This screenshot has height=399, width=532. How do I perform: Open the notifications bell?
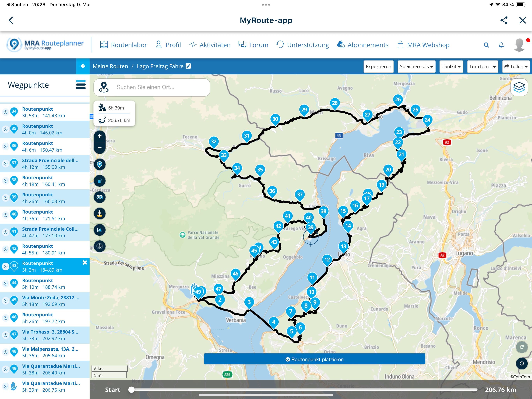point(501,45)
